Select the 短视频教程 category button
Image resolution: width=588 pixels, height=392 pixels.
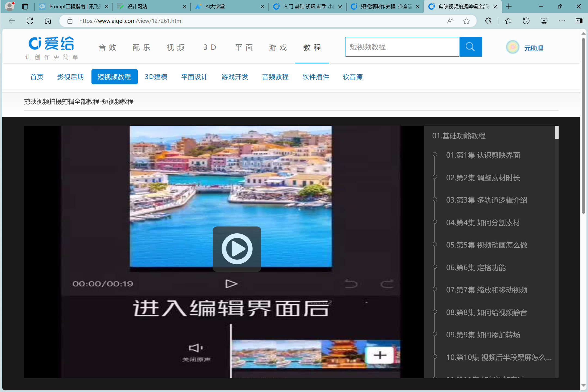click(x=114, y=77)
